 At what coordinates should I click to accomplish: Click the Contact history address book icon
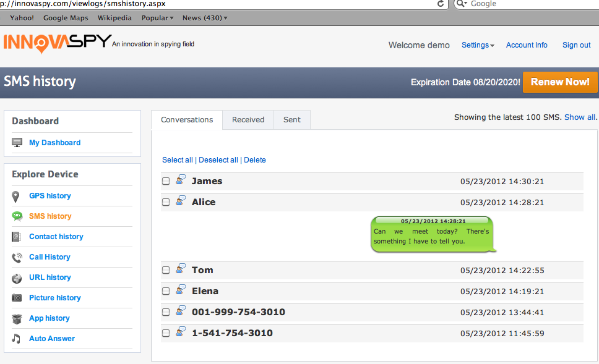point(16,237)
